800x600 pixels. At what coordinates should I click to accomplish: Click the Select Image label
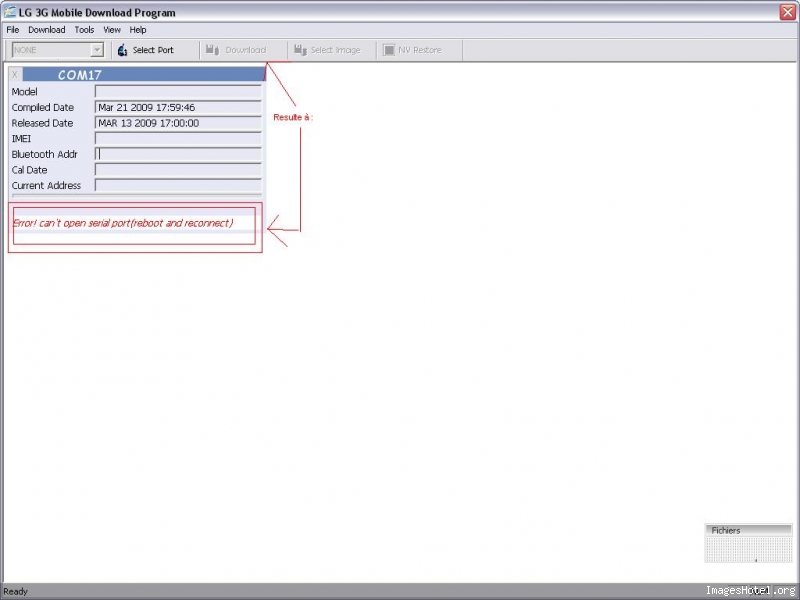pos(335,50)
